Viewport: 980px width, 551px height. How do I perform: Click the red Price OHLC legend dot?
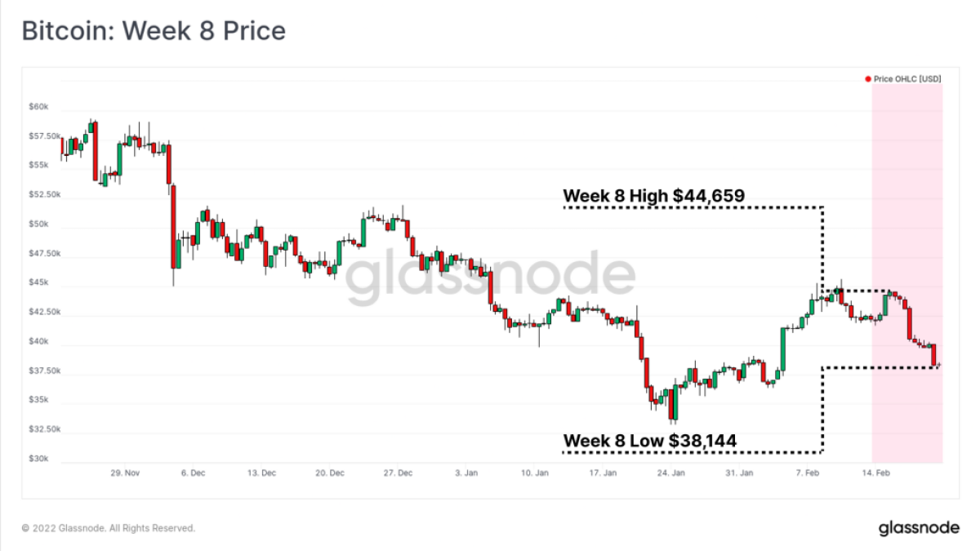click(867, 79)
